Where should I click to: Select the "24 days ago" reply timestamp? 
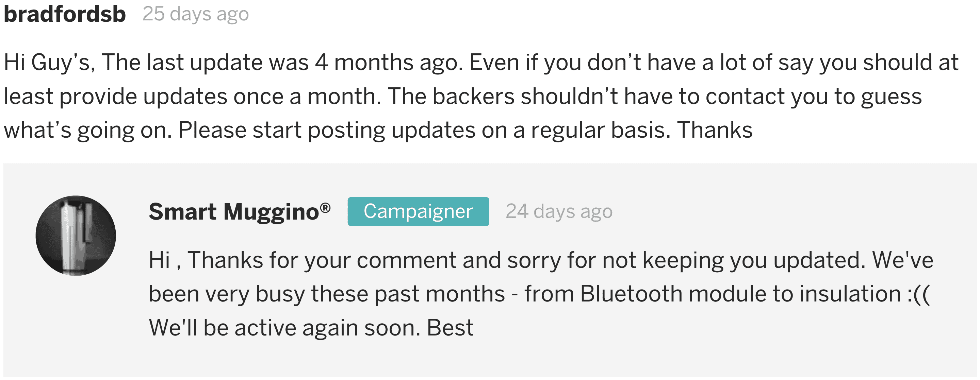(559, 212)
